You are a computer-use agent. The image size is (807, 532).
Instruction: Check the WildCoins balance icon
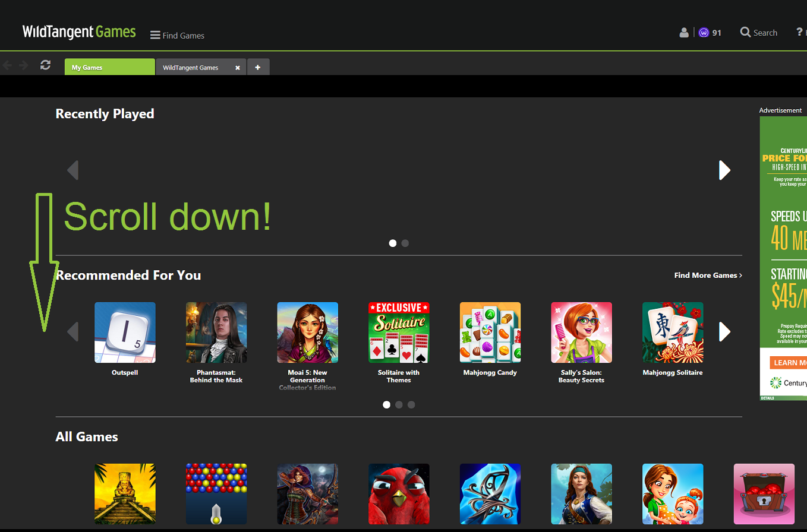(x=704, y=33)
